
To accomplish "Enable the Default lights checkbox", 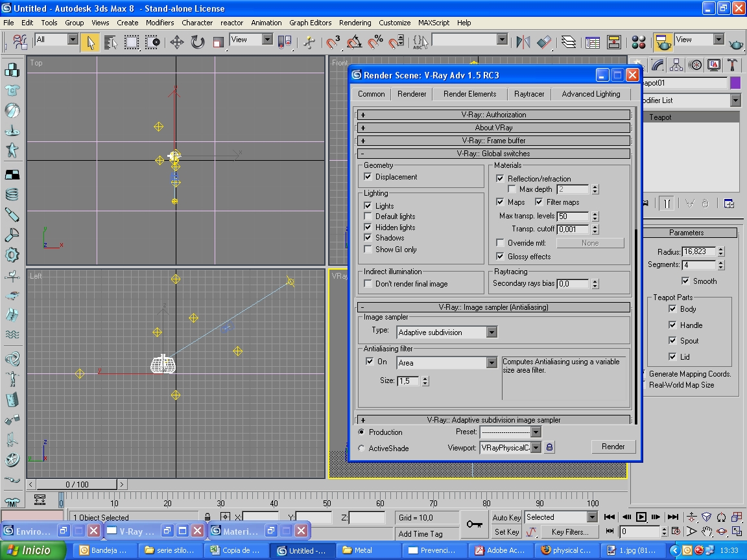I will [x=368, y=216].
